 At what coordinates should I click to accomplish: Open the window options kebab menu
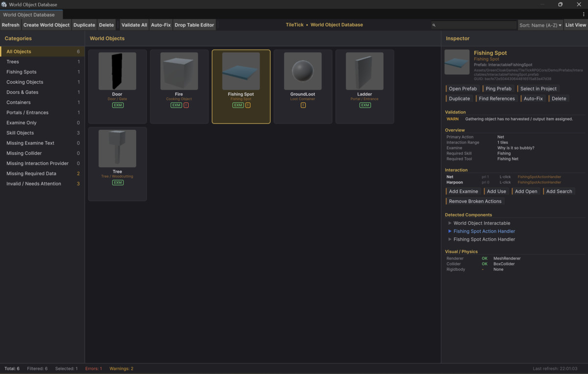tap(584, 15)
